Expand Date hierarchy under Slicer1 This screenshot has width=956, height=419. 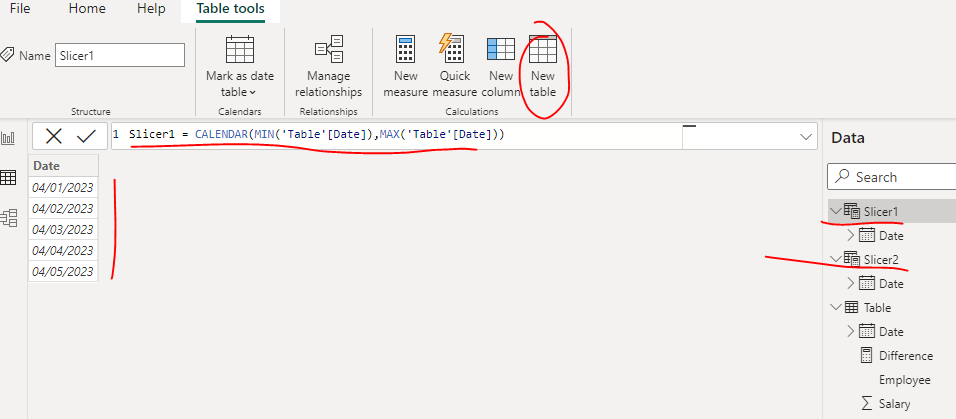pyautogui.click(x=851, y=235)
